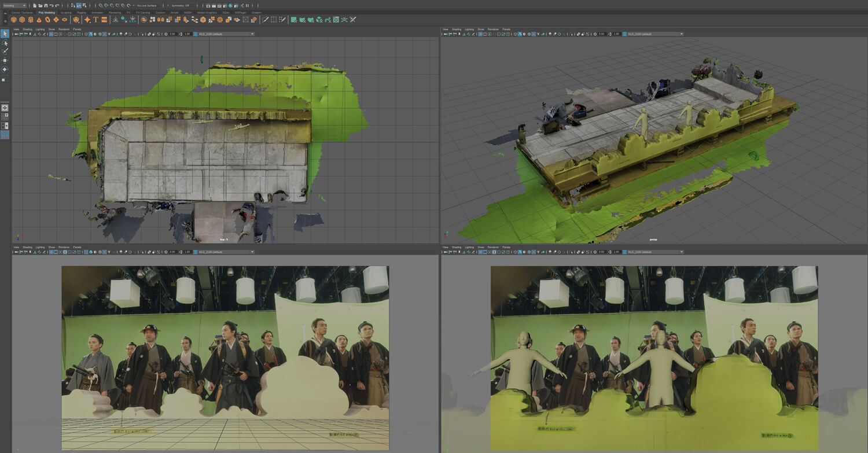Create a polygon plane from the shelf
This screenshot has width=868, height=453.
coord(56,19)
